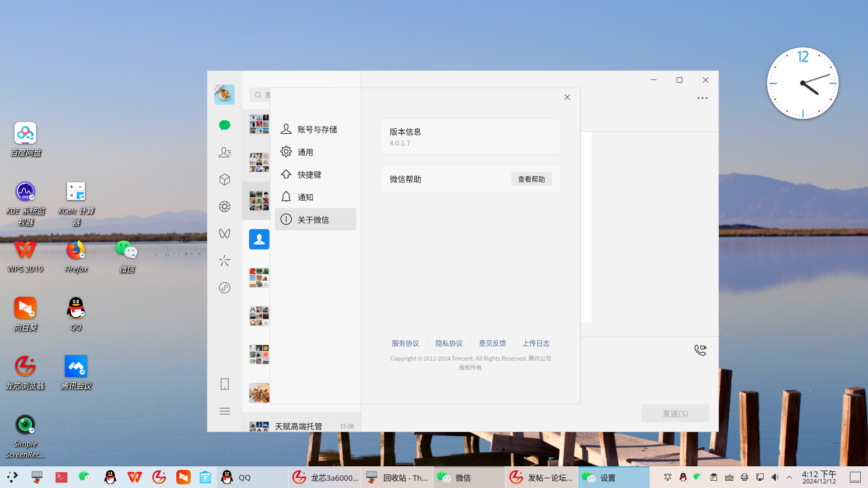Open WPS 2019 desktop icon

pos(25,256)
